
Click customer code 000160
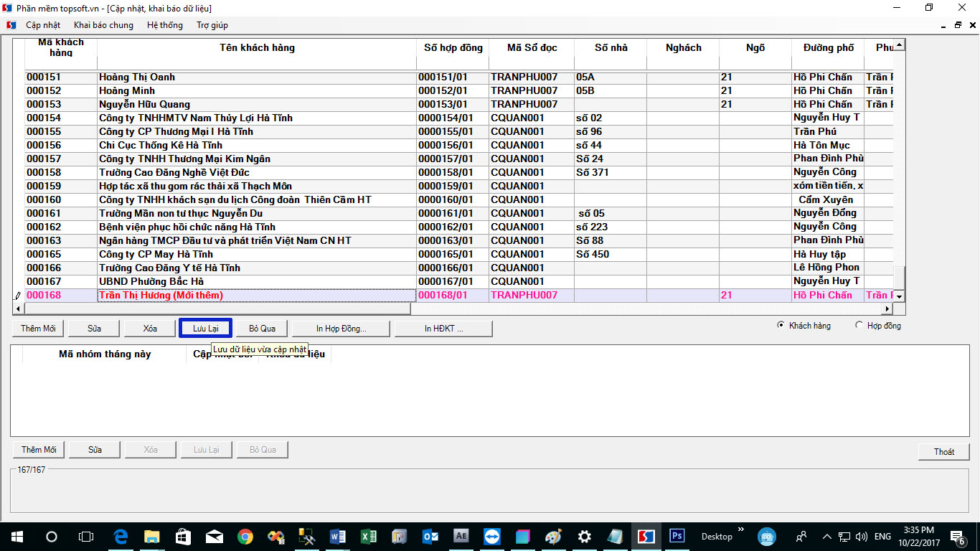click(61, 200)
